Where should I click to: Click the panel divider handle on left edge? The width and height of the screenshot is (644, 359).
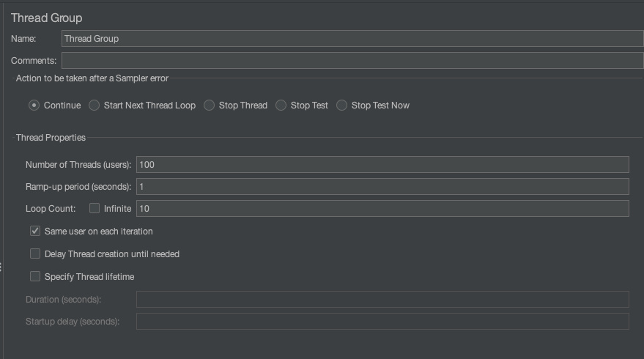(x=1, y=268)
